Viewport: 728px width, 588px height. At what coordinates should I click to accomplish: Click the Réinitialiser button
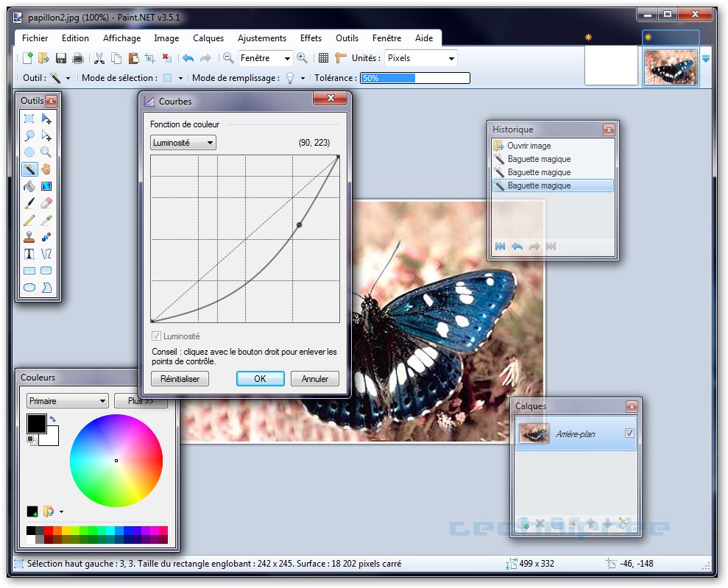[180, 379]
